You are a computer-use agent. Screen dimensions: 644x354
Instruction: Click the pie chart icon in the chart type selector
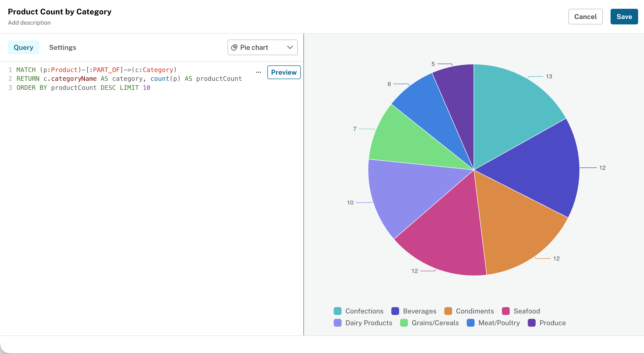point(234,48)
